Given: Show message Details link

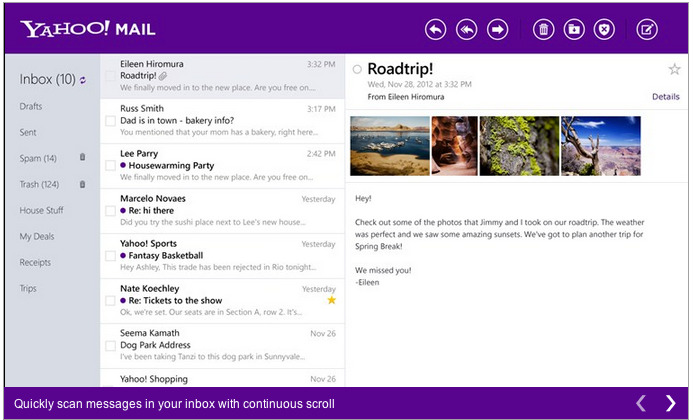Looking at the screenshot, I should tap(666, 96).
